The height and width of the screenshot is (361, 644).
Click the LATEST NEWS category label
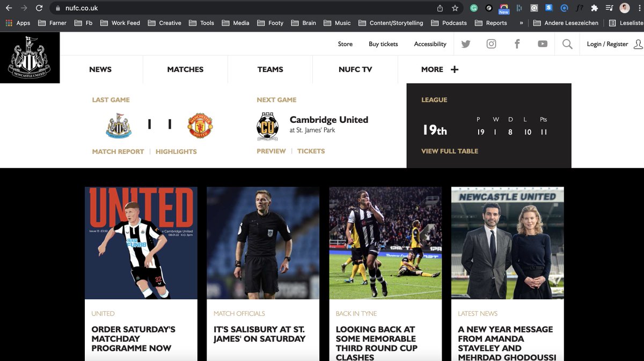click(x=478, y=314)
